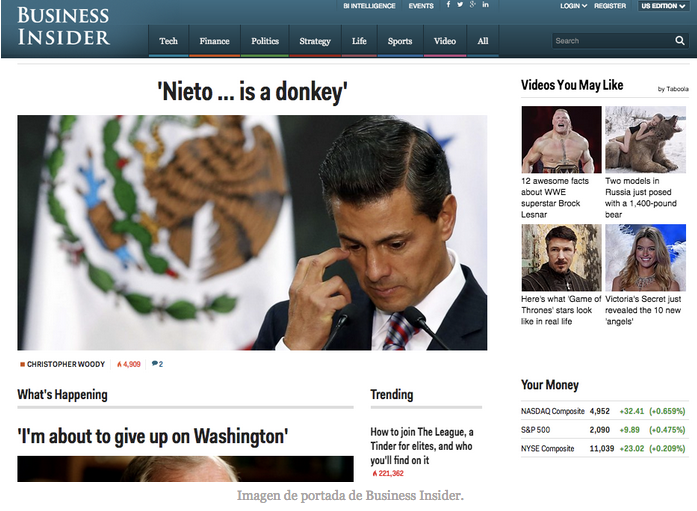Click the Videos You May Like heading
The image size is (697, 511).
[572, 85]
